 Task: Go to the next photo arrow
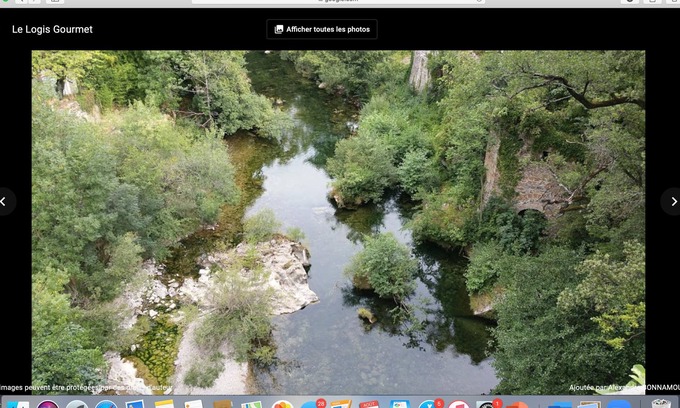(673, 201)
